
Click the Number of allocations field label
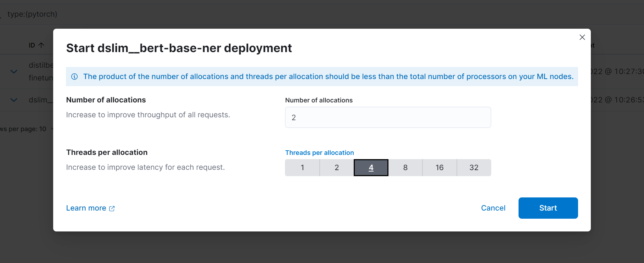click(319, 100)
